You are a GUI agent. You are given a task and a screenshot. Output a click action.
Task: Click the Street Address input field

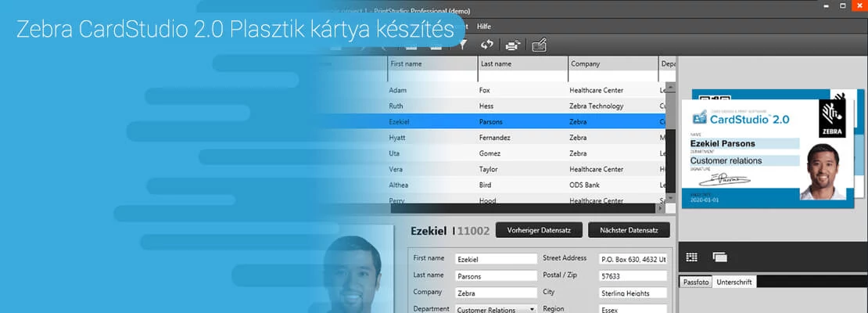[x=633, y=259]
